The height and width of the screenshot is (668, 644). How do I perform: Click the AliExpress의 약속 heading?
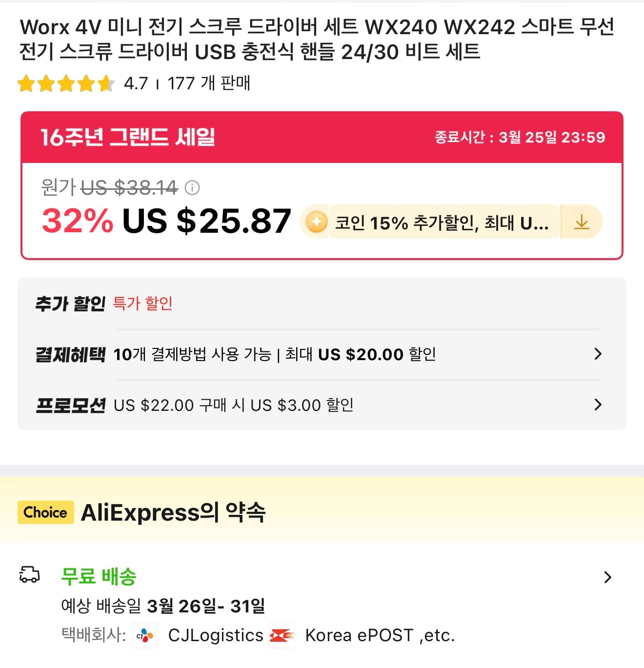tap(173, 512)
